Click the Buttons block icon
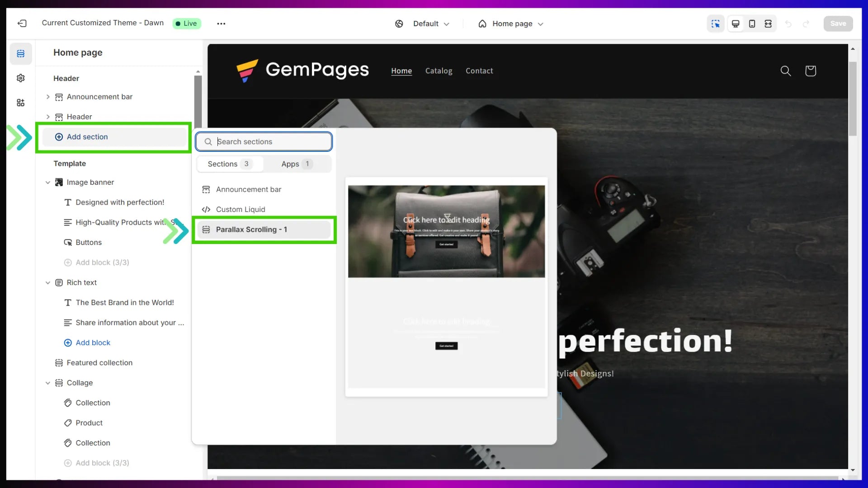The image size is (868, 488). (68, 242)
